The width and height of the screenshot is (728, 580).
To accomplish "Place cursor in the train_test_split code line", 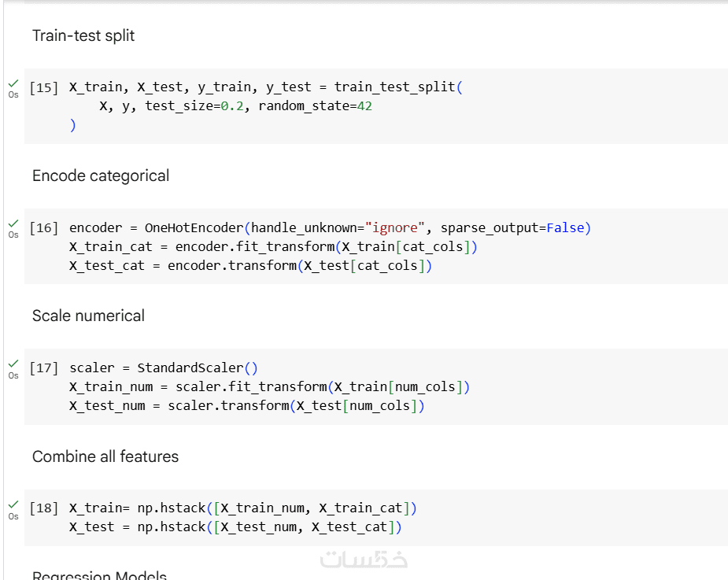I will pyautogui.click(x=265, y=87).
